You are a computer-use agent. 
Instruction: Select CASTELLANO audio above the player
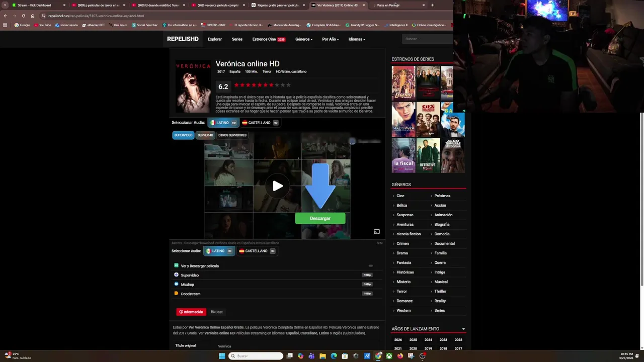(x=260, y=123)
